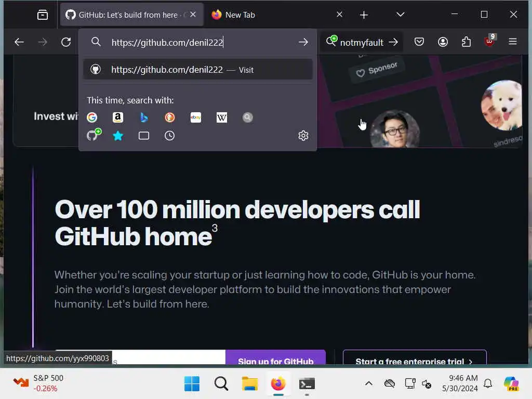Search with Bing engine icon

point(144,117)
